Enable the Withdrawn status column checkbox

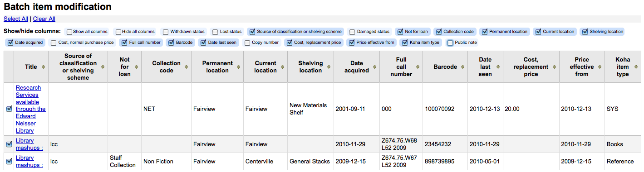166,32
